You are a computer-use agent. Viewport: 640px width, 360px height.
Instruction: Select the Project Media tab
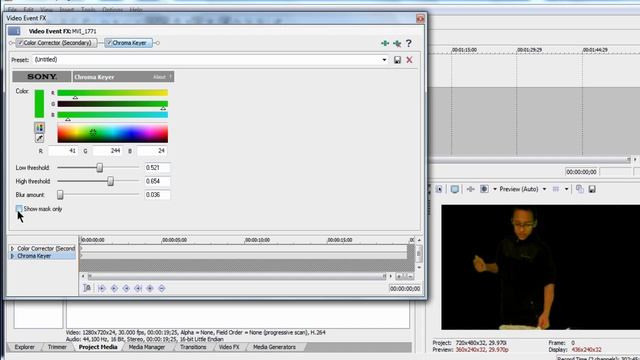pyautogui.click(x=98, y=347)
